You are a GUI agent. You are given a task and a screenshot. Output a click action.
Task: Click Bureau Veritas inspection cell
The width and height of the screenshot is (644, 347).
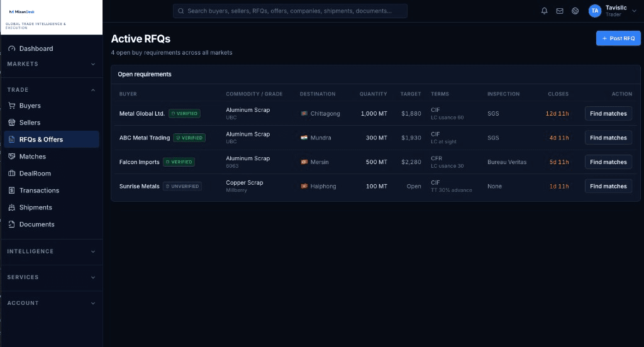click(507, 162)
